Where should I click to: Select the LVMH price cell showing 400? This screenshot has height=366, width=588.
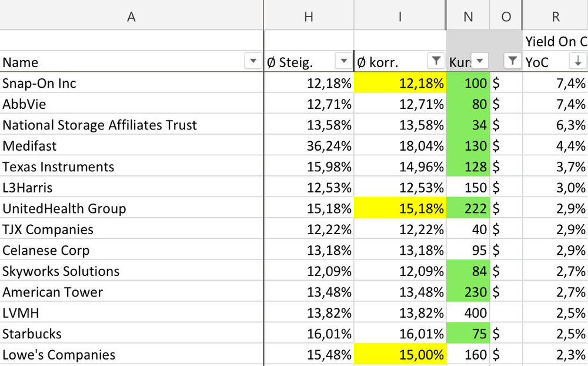(x=468, y=313)
